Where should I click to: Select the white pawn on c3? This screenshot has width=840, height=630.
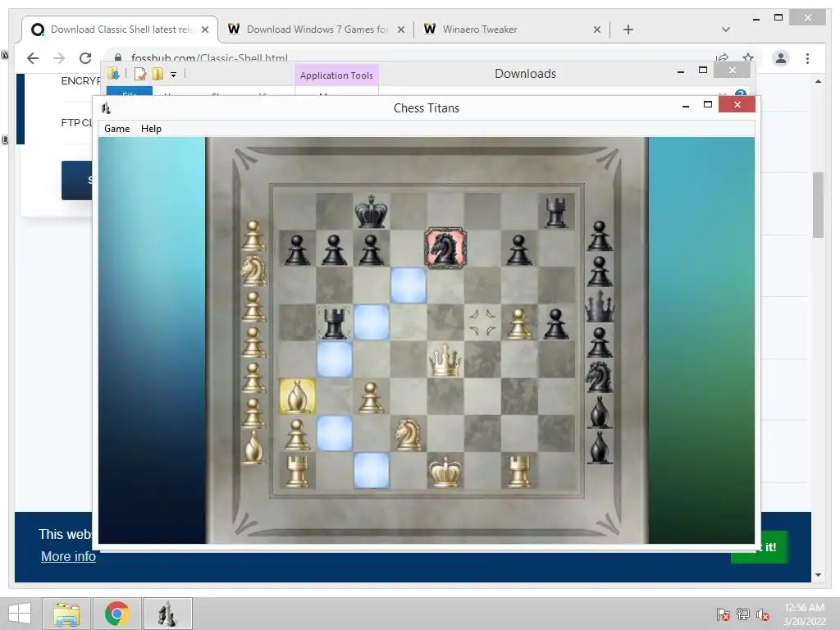371,398
